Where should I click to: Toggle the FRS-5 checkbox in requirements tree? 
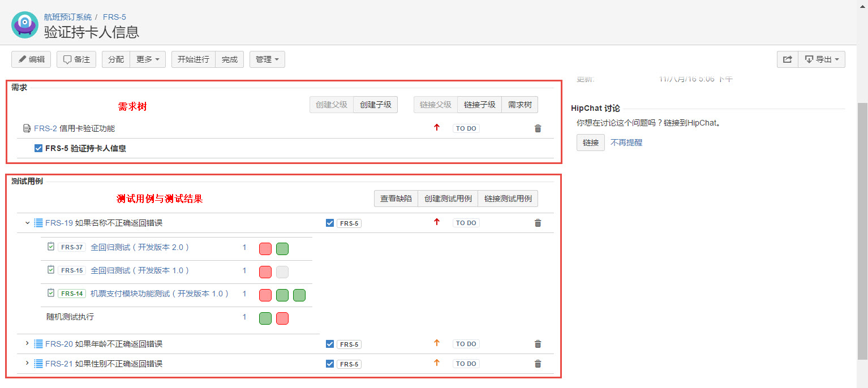click(38, 148)
